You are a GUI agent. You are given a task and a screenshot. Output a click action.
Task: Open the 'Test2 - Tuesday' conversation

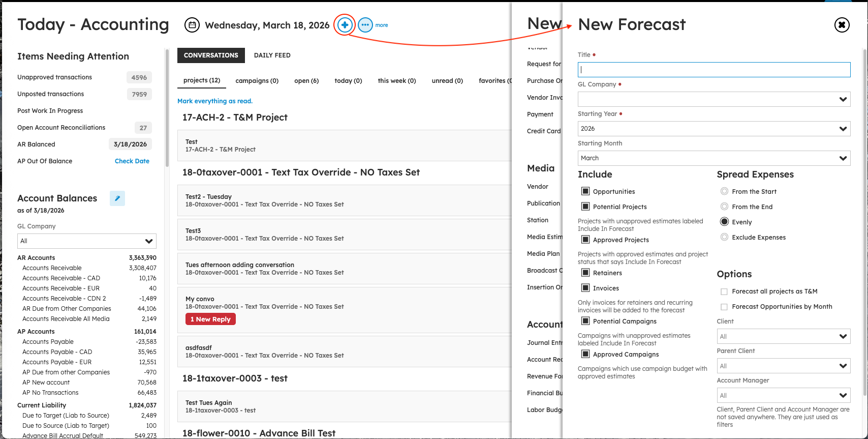(344, 200)
